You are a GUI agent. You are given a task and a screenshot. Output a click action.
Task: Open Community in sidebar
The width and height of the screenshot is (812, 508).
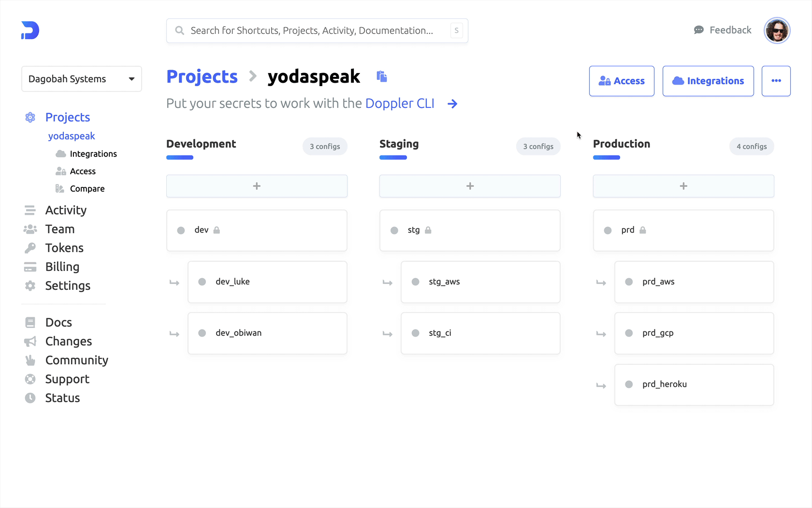coord(77,360)
